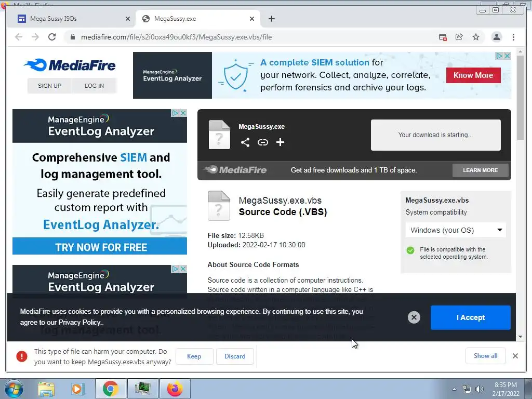This screenshot has width=532, height=399.
Task: Click the Chrome taskbar icon
Action: point(110,389)
